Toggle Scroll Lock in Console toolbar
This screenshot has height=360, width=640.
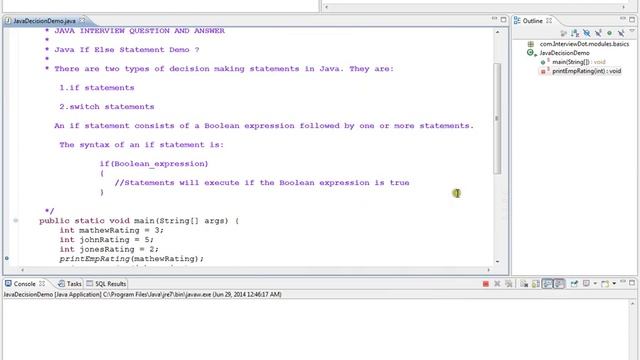click(536, 284)
